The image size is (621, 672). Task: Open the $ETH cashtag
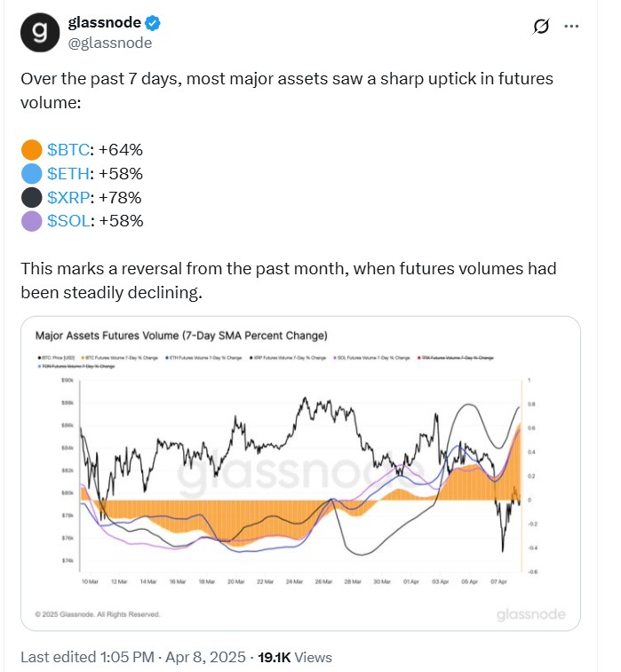(68, 174)
